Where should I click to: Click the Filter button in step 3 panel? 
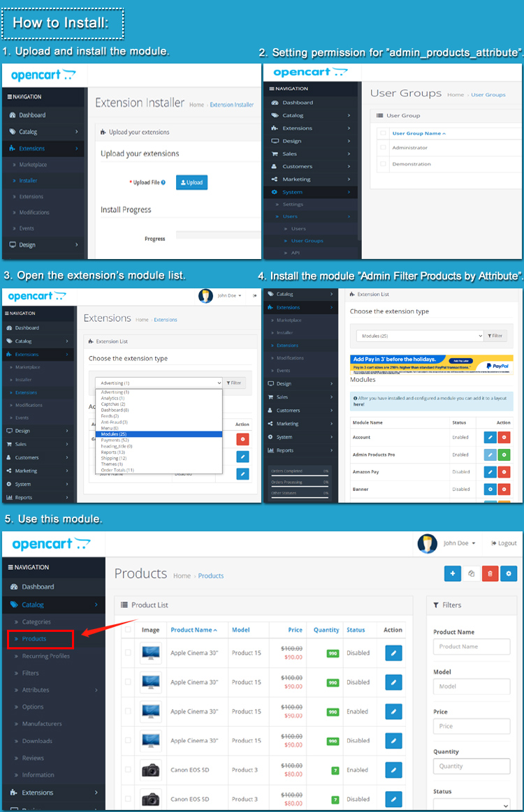click(234, 383)
